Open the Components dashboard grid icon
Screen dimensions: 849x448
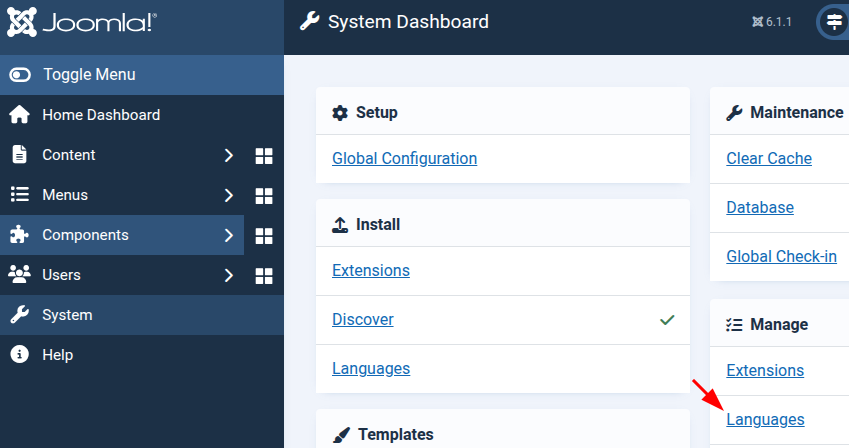point(264,236)
